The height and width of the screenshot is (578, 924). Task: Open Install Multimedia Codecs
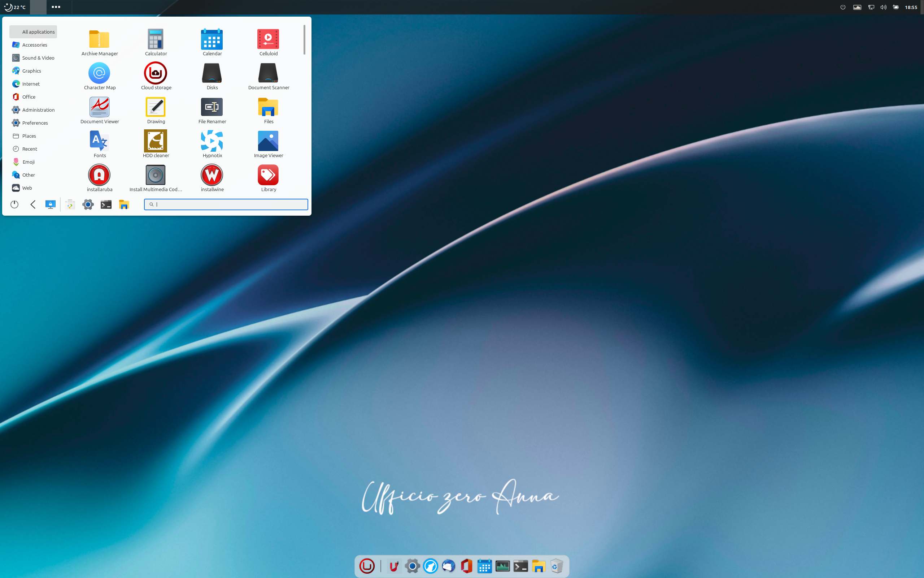156,178
